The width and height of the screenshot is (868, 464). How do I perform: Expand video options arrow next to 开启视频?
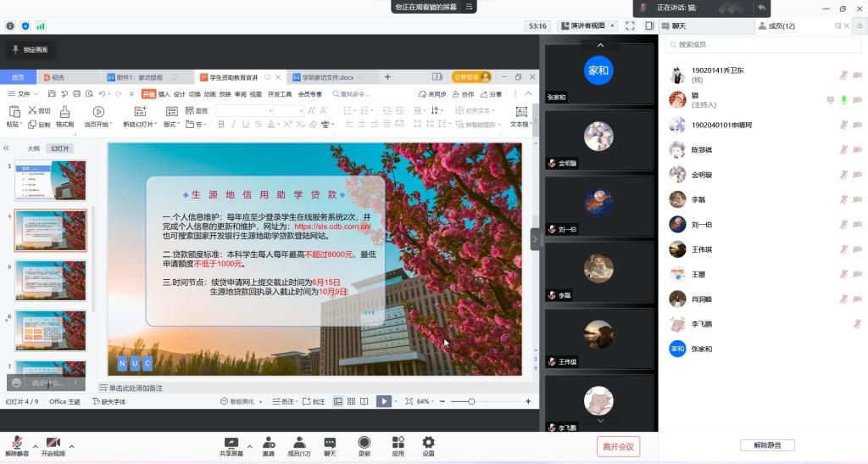71,446
